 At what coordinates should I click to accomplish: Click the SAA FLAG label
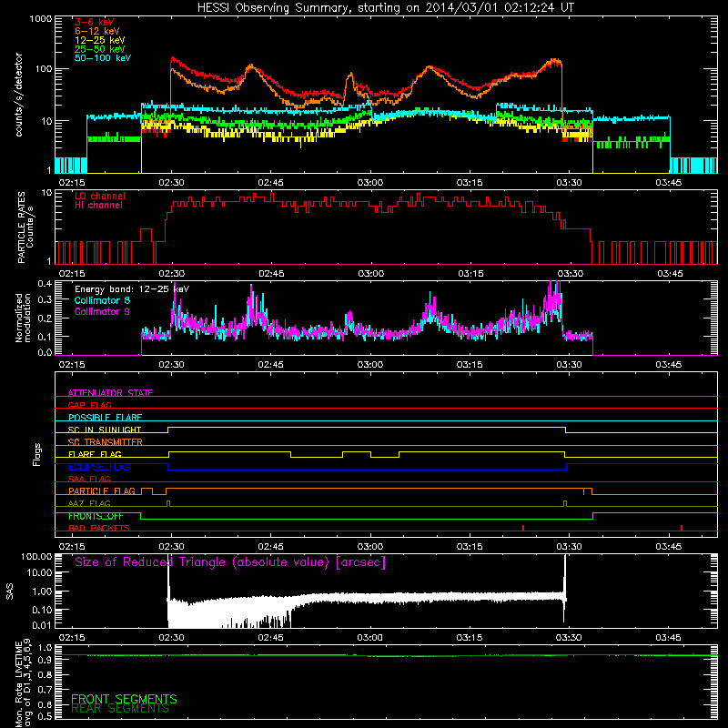click(x=89, y=479)
